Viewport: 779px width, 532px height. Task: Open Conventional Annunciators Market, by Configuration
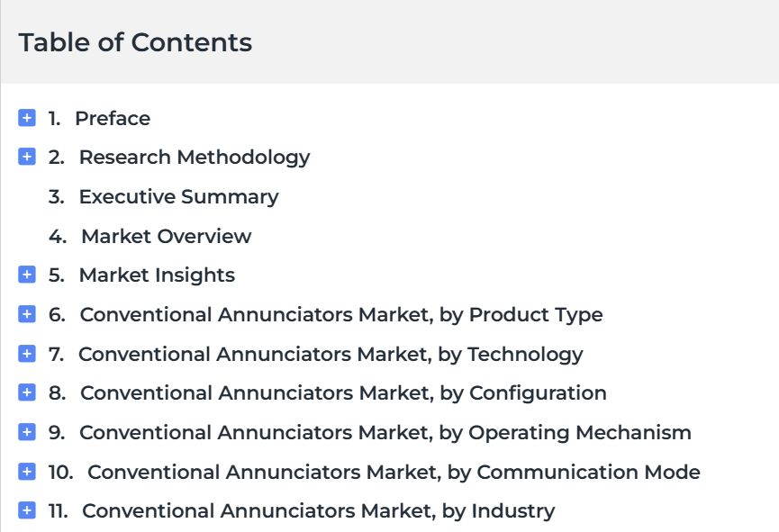click(343, 393)
